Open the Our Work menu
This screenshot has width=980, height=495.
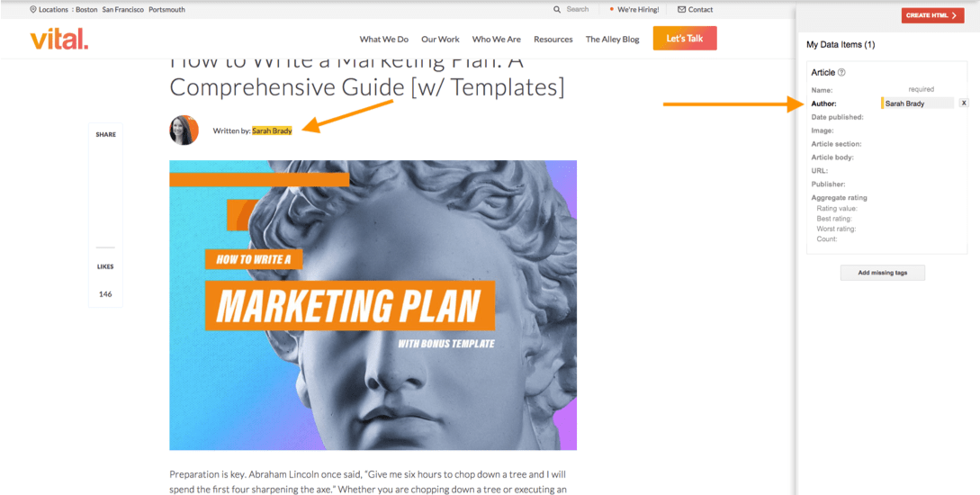pos(440,39)
